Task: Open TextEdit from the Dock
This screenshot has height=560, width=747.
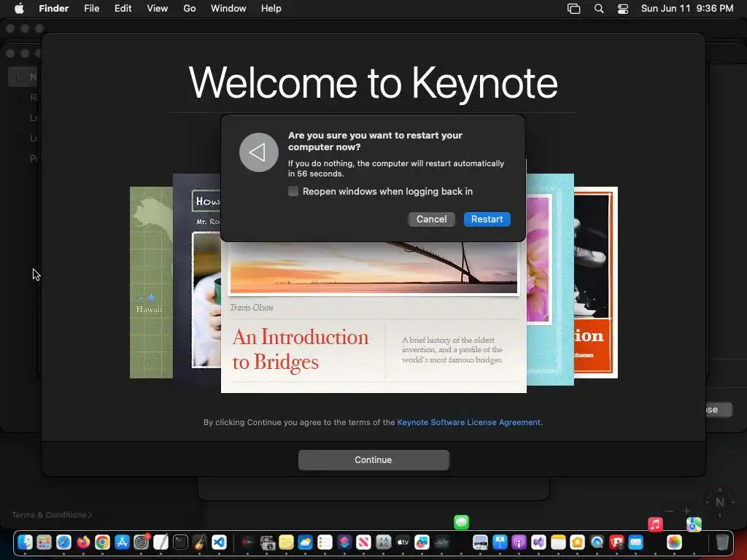Action: click(x=161, y=542)
